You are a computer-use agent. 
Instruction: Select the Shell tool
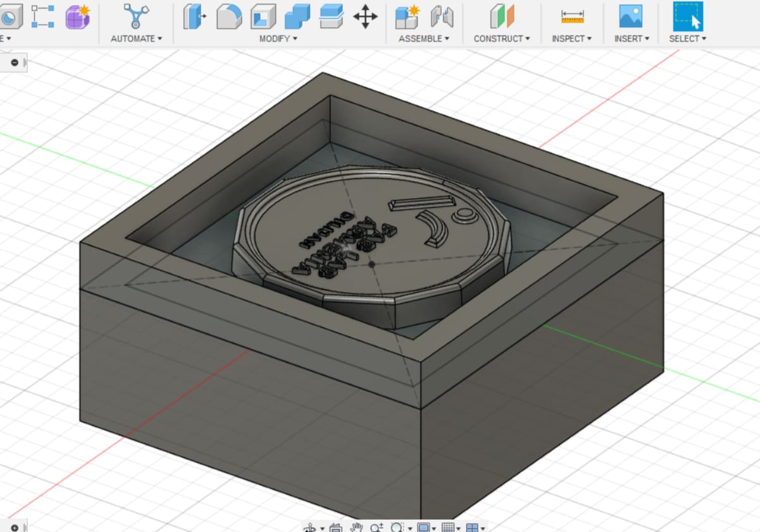click(263, 16)
